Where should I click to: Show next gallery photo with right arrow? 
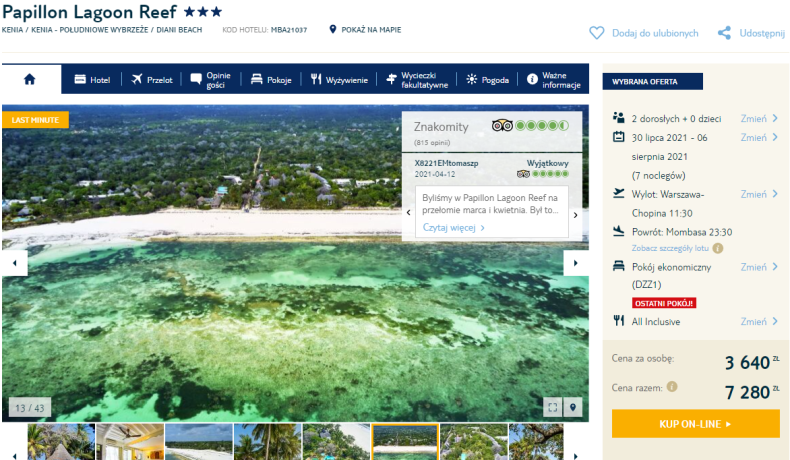pyautogui.click(x=576, y=262)
